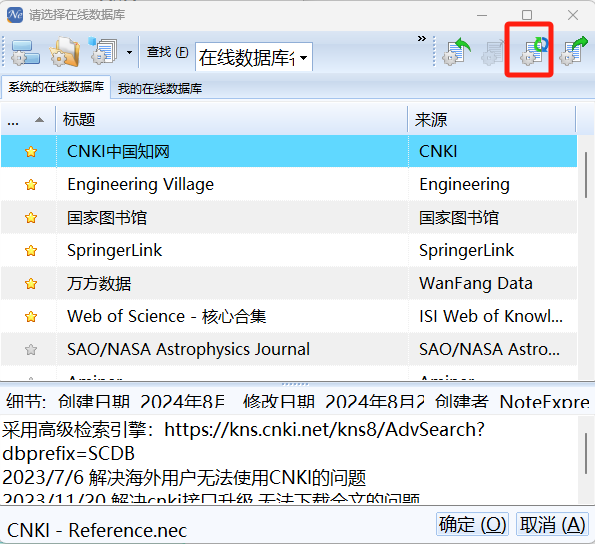Open the 在线数据库 search field dropdown

[304, 58]
